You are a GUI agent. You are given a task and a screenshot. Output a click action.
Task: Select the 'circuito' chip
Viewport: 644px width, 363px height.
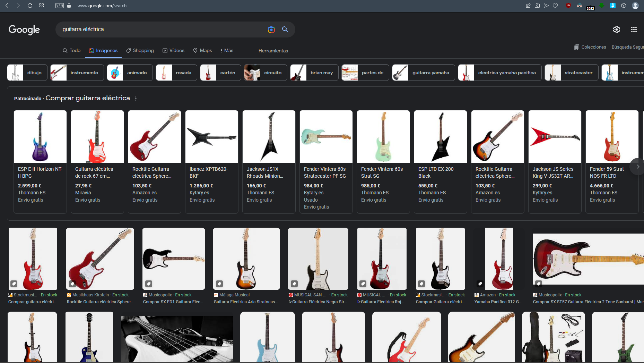click(x=266, y=73)
